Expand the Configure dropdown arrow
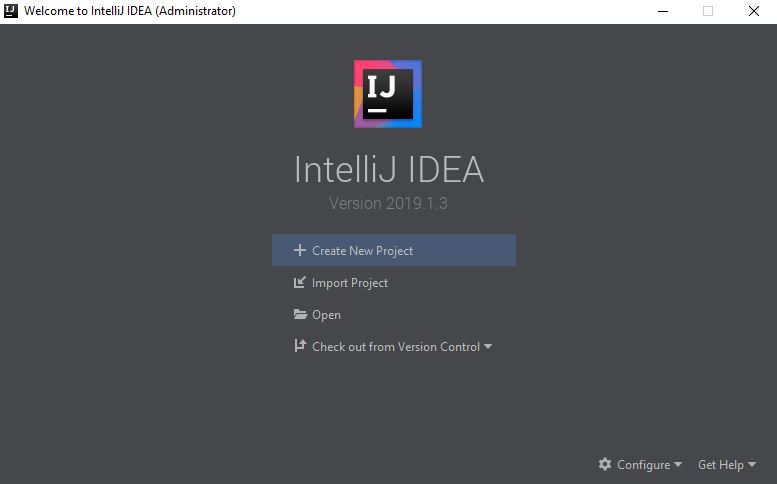The width and height of the screenshot is (777, 484). pos(678,464)
